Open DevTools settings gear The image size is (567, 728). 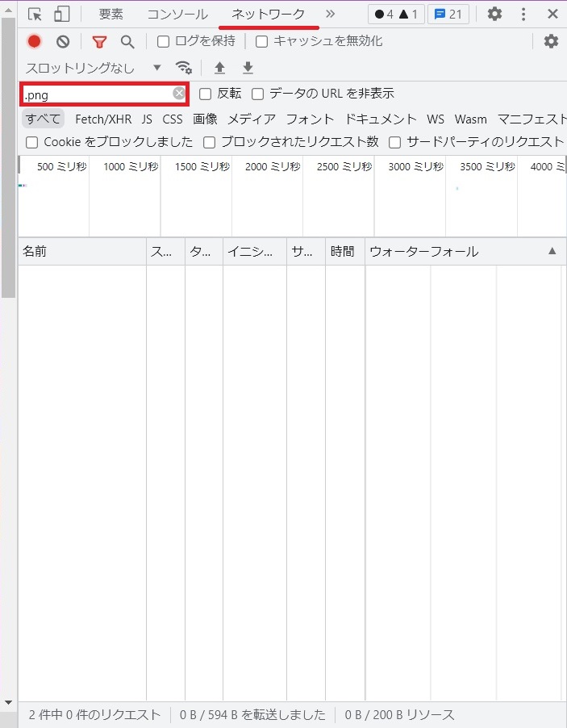[494, 14]
